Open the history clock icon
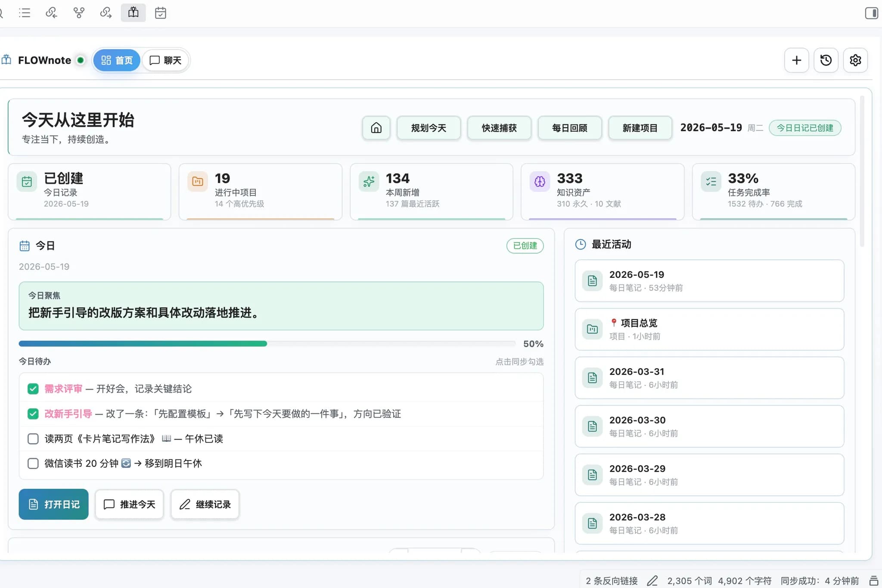The height and width of the screenshot is (588, 882). coord(826,60)
